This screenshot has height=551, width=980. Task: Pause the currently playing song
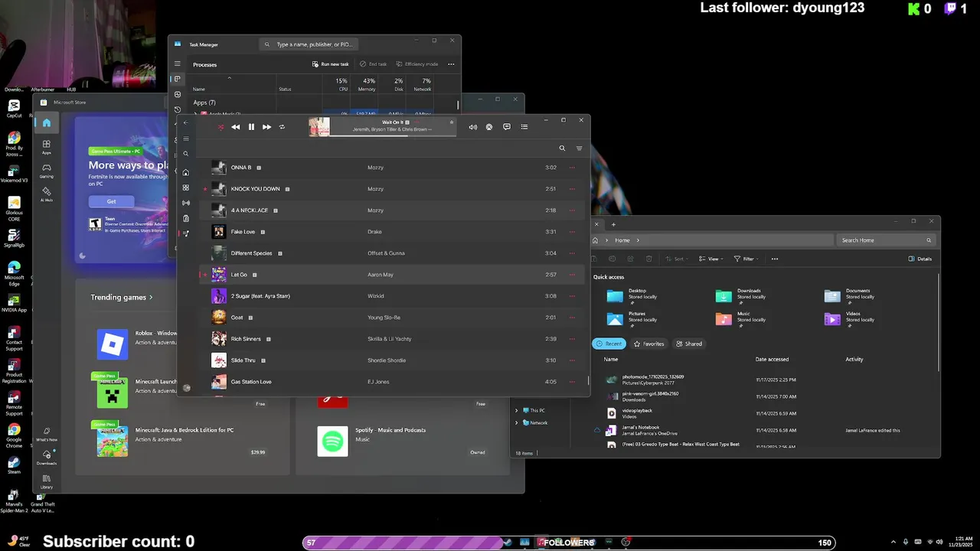point(251,127)
